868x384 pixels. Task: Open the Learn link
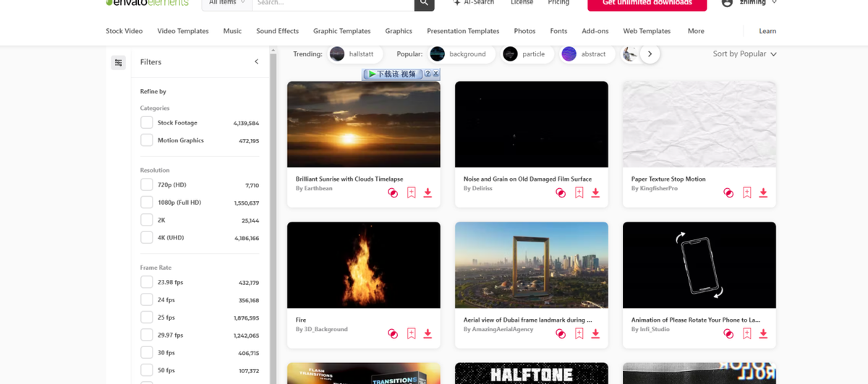(767, 31)
